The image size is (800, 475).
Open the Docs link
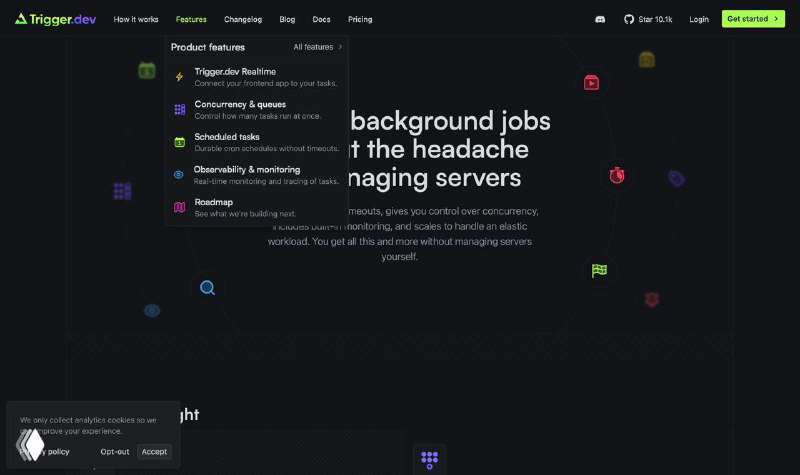click(x=321, y=19)
